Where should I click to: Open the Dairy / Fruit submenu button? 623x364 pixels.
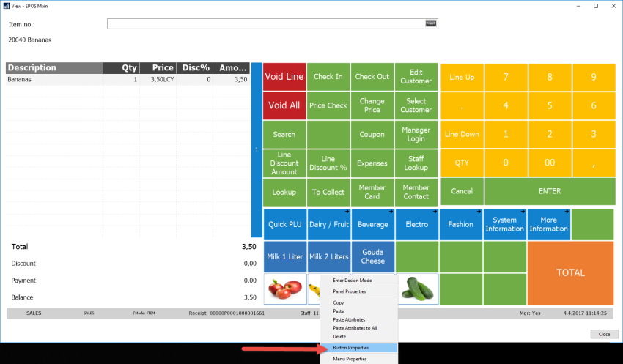pos(329,224)
